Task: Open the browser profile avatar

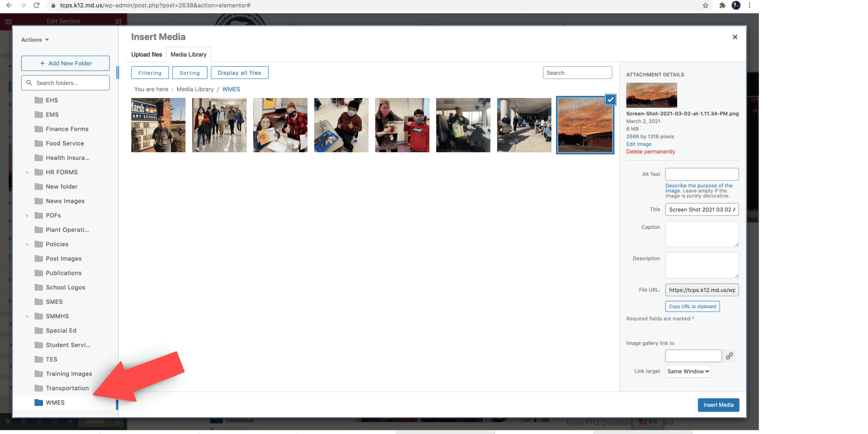Action: (736, 6)
